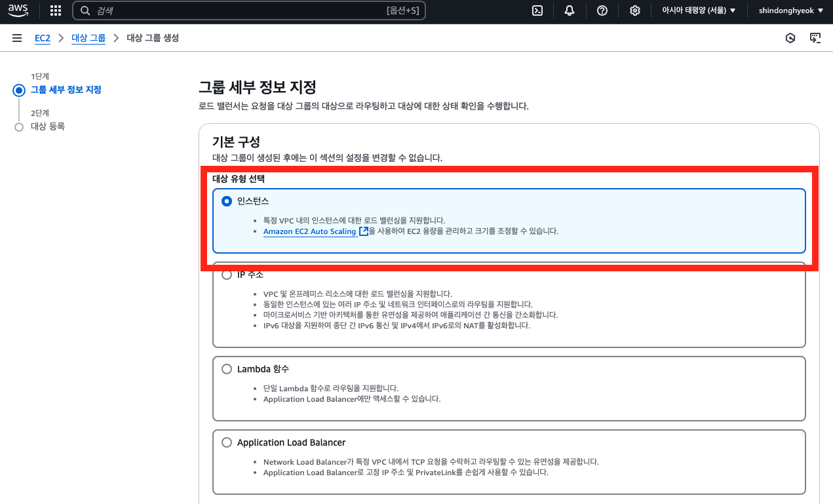833x504 pixels.
Task: Click the search magnifier icon
Action: coord(85,10)
